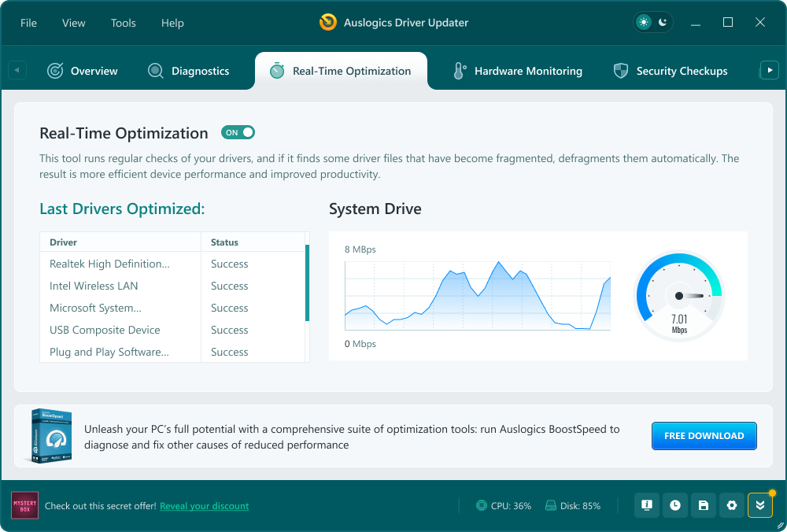Select the Security Checkups shield icon
This screenshot has height=532, width=787.
621,70
